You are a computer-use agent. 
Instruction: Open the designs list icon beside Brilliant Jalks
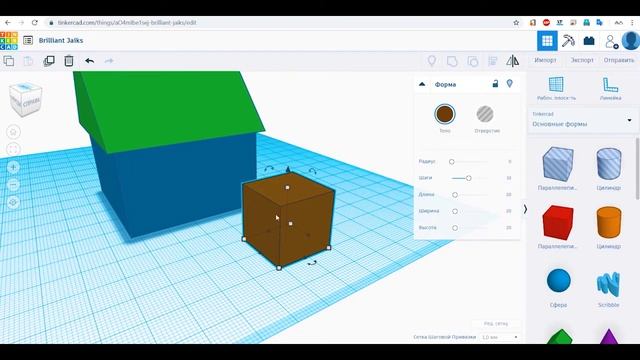pyautogui.click(x=28, y=40)
